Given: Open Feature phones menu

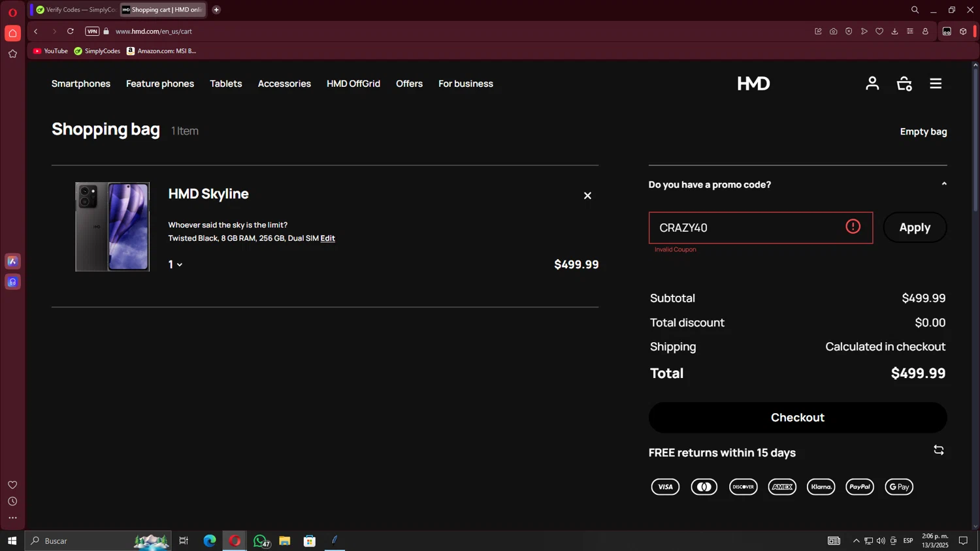Looking at the screenshot, I should pyautogui.click(x=160, y=84).
